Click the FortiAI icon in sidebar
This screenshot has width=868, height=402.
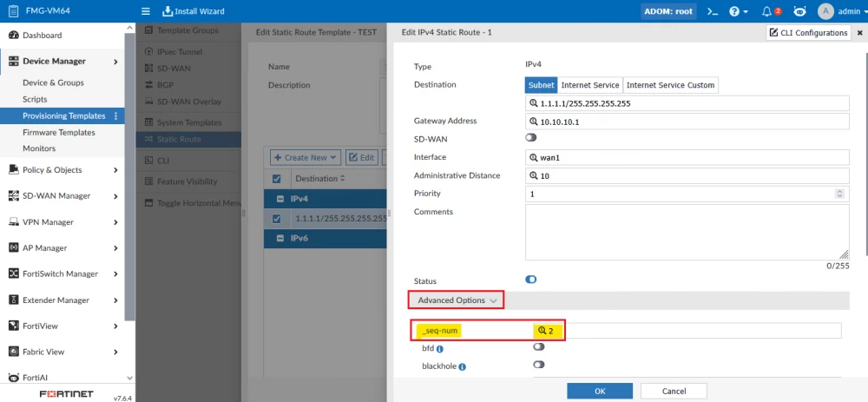tap(13, 378)
